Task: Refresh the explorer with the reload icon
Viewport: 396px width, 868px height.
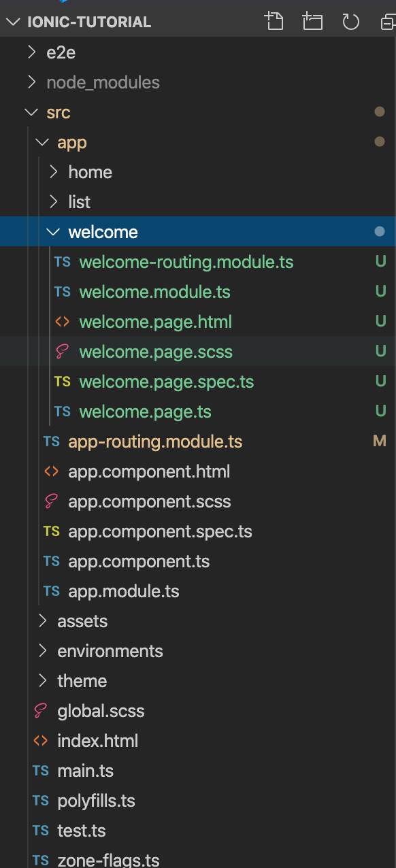Action: pyautogui.click(x=350, y=22)
